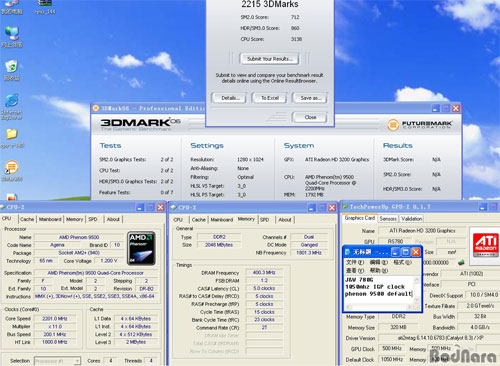Maximize the Notepad window
This screenshot has height=366, width=500.
point(405,252)
